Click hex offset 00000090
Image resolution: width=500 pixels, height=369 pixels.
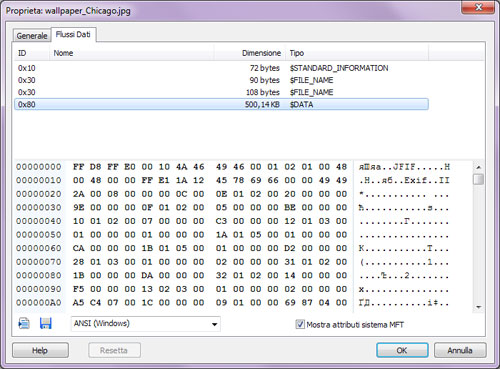39,289
